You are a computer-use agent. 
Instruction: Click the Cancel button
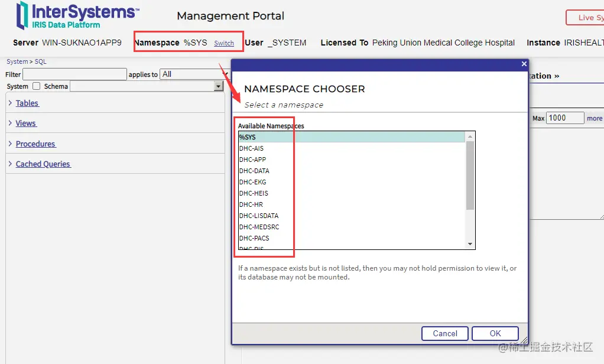point(445,334)
